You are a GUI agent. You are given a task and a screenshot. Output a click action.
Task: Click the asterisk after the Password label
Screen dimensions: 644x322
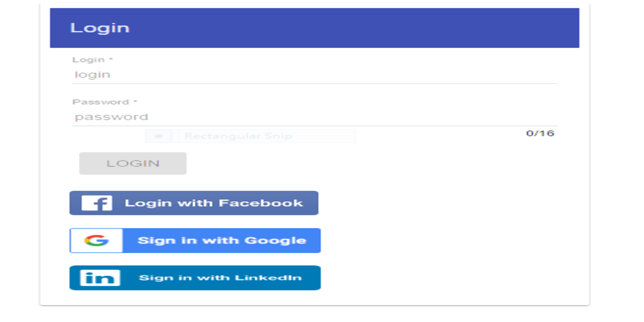(x=135, y=102)
